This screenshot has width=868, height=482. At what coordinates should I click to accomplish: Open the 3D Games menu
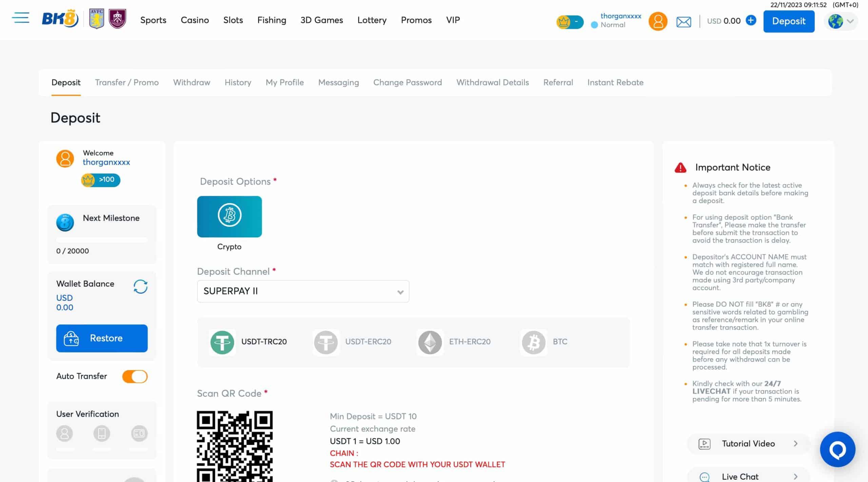pos(321,20)
